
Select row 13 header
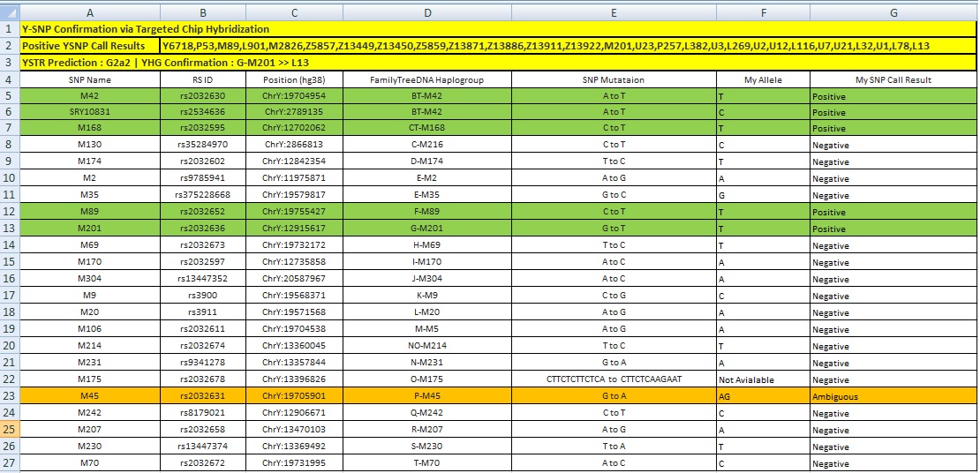(10, 228)
